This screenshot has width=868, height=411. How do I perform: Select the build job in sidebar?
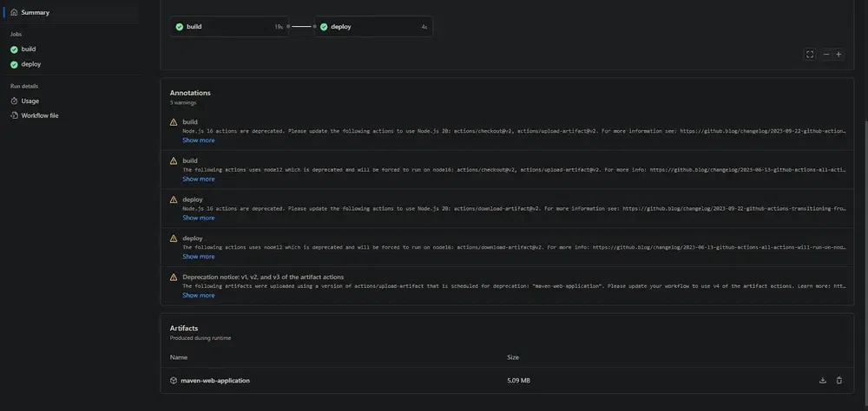pyautogui.click(x=29, y=49)
